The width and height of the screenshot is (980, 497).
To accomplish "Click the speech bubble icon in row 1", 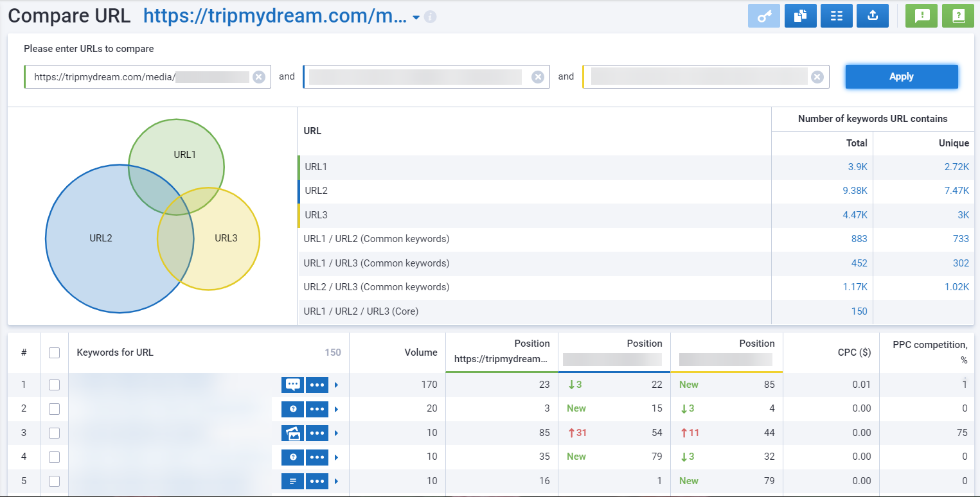I will [x=292, y=385].
